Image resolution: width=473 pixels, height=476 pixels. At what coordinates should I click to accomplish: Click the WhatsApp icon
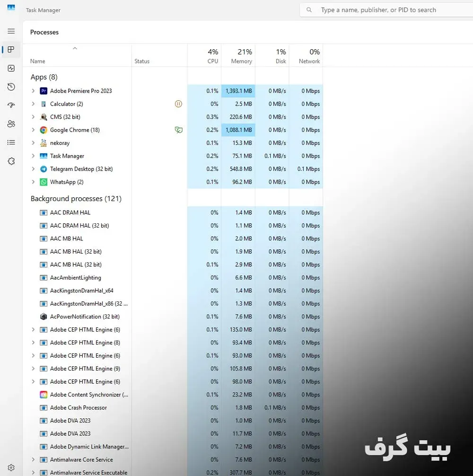click(44, 182)
